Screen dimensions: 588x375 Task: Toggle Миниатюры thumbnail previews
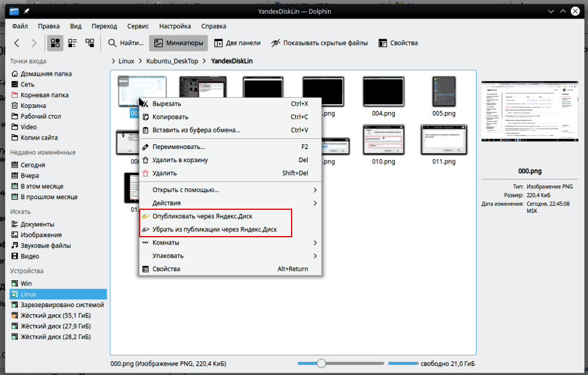coord(178,43)
